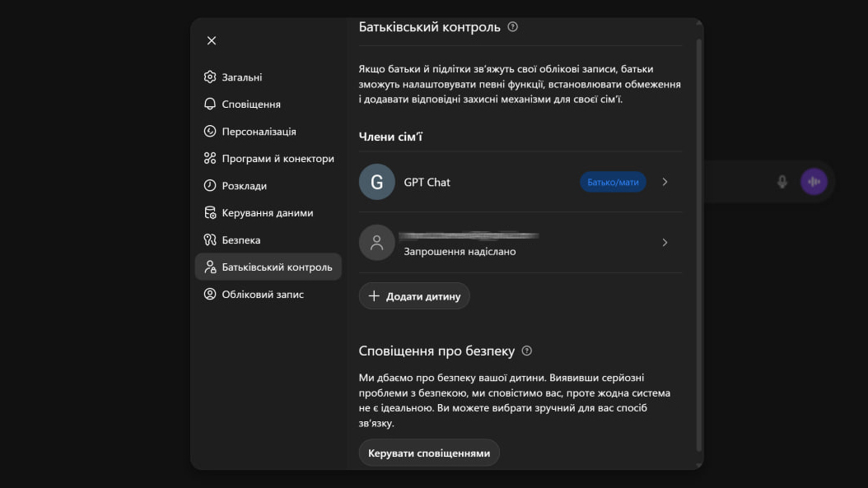The height and width of the screenshot is (488, 868).
Task: Click the GPT Chat avatar with letter G
Action: [x=377, y=182]
